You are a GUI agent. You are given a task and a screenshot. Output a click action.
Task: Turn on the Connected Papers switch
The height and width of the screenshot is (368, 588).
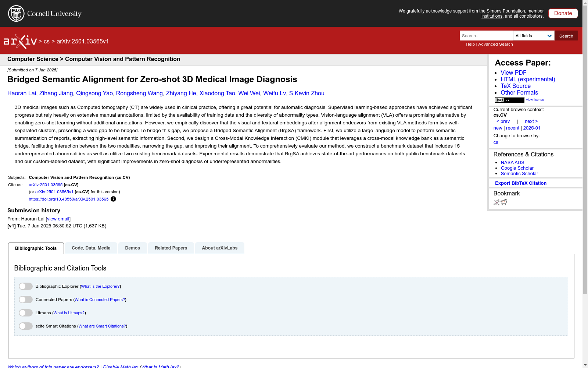pos(25,299)
